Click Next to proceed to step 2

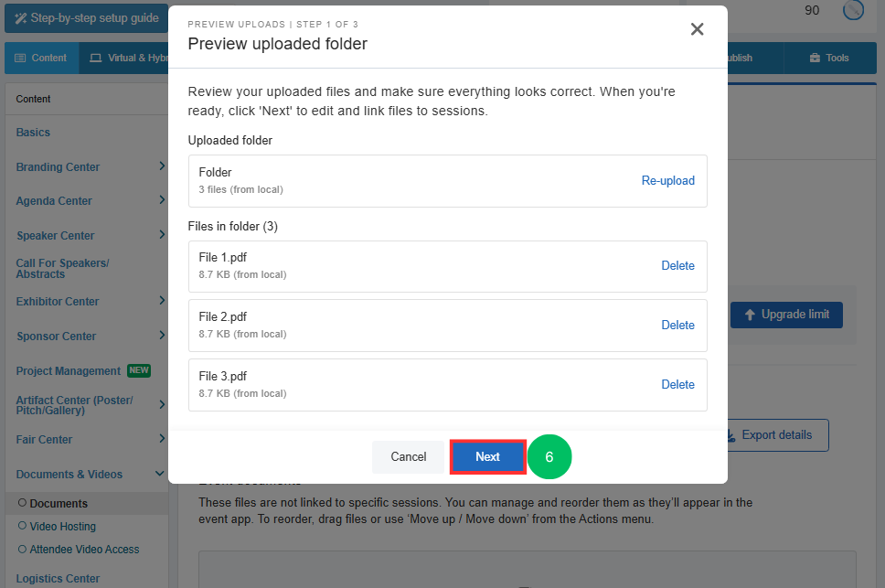[x=487, y=457]
